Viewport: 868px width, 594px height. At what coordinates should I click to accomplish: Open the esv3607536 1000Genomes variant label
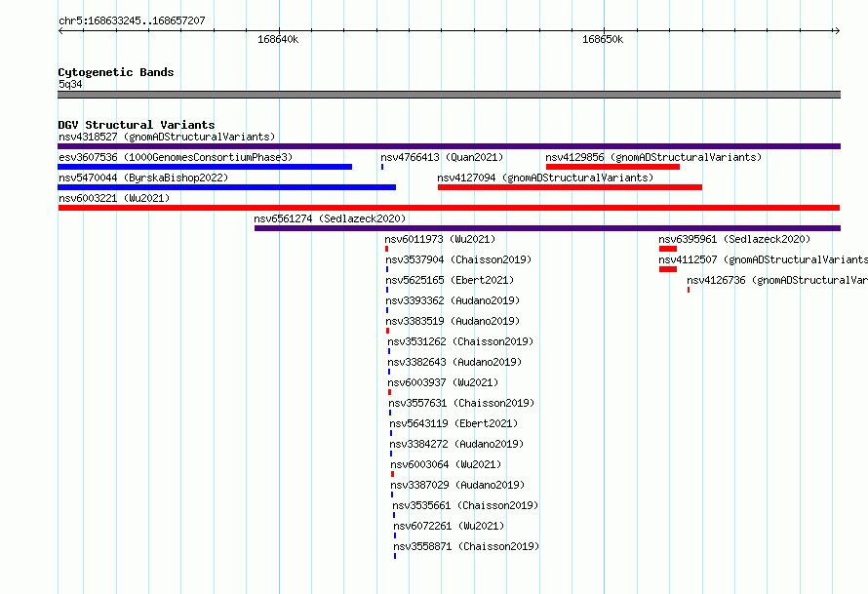coord(176,157)
